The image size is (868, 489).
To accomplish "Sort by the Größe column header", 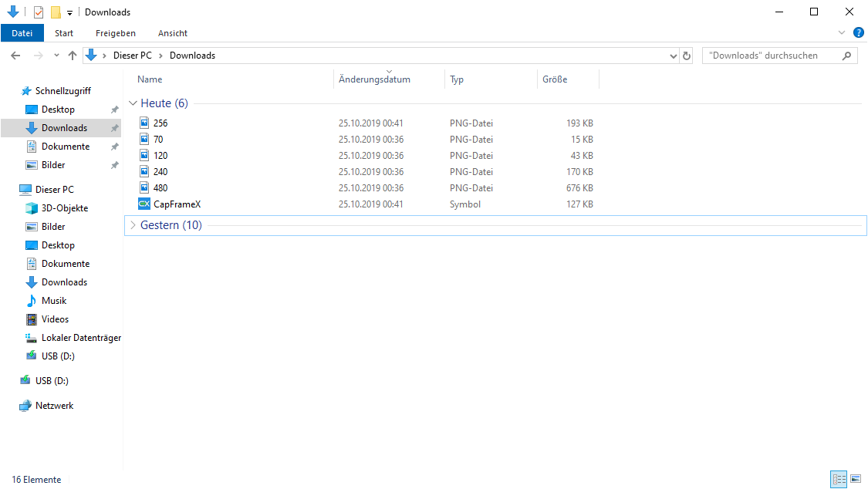I will pos(555,79).
